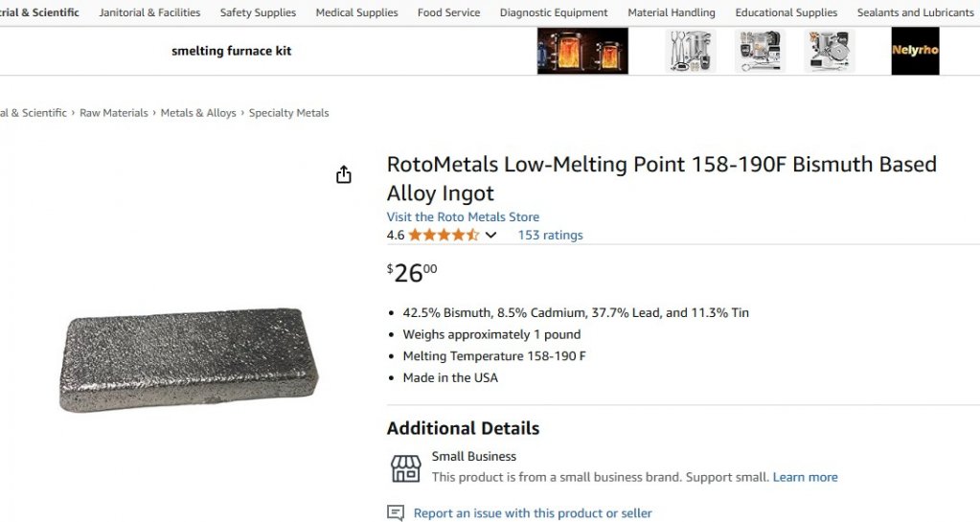Image resolution: width=980 pixels, height=522 pixels.
Task: Open the 153 ratings link
Action: [550, 235]
